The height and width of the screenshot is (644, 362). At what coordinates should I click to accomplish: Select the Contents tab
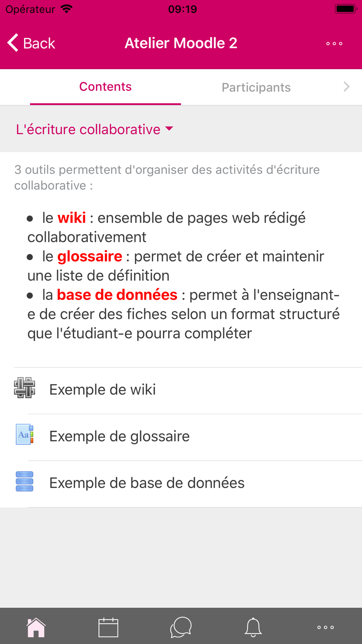pyautogui.click(x=105, y=87)
